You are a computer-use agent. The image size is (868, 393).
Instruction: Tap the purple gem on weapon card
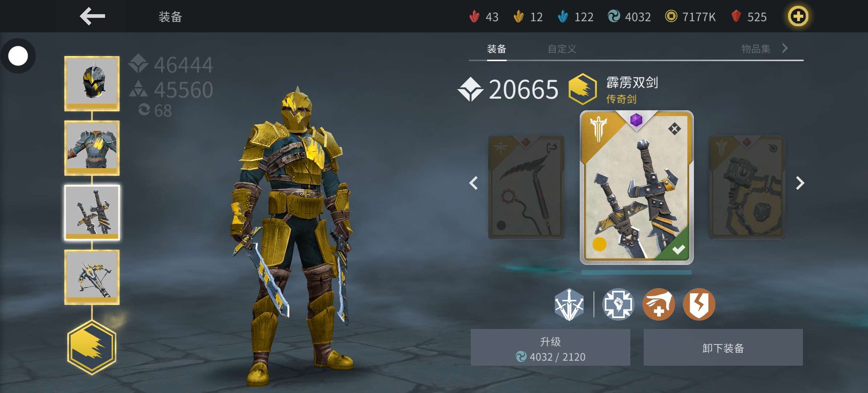point(636,119)
